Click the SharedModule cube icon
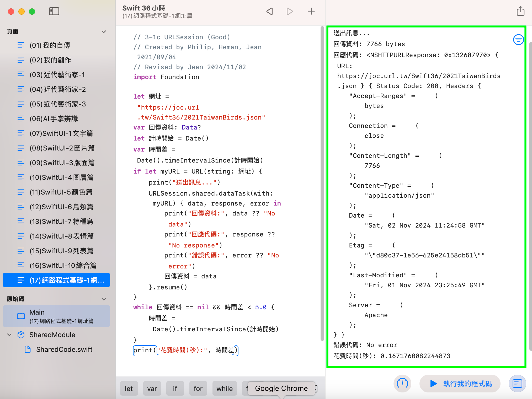532x399 pixels. click(x=21, y=335)
